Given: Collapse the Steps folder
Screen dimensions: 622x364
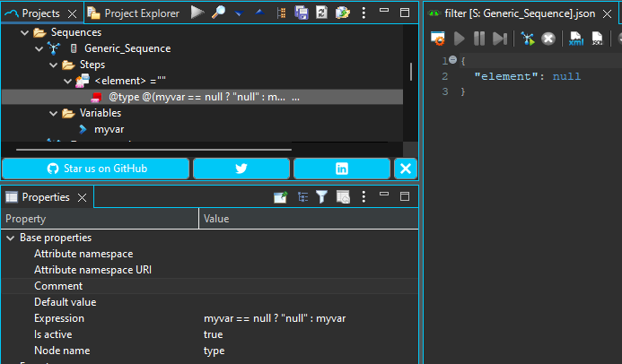Looking at the screenshot, I should coord(53,65).
